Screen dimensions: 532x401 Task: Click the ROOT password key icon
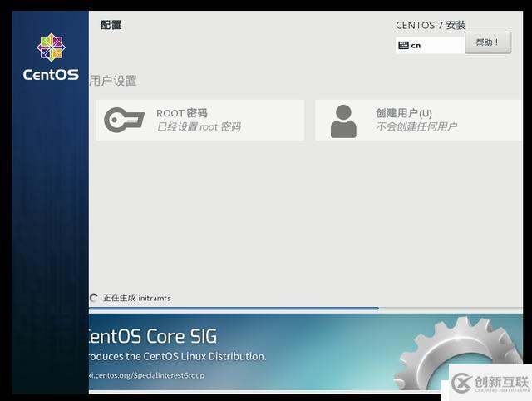[124, 120]
